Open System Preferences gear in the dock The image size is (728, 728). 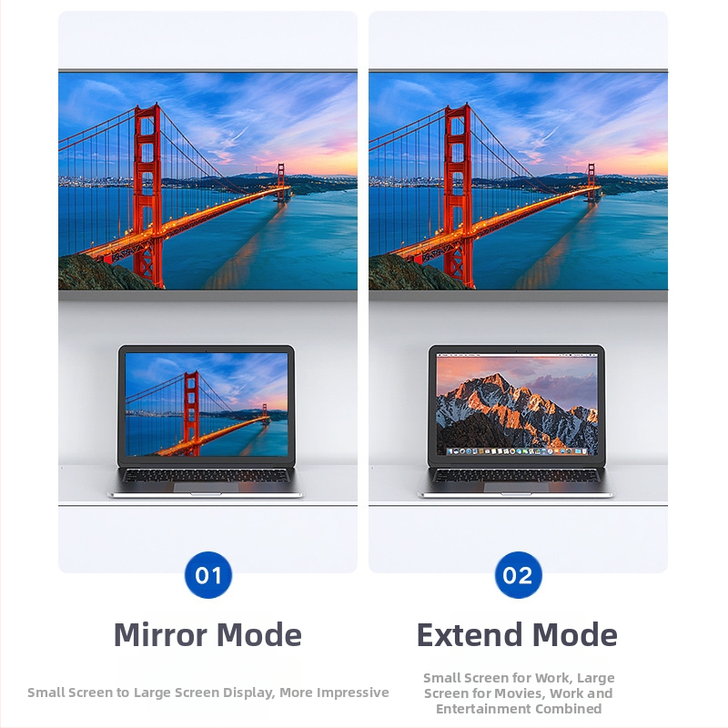pos(569,451)
